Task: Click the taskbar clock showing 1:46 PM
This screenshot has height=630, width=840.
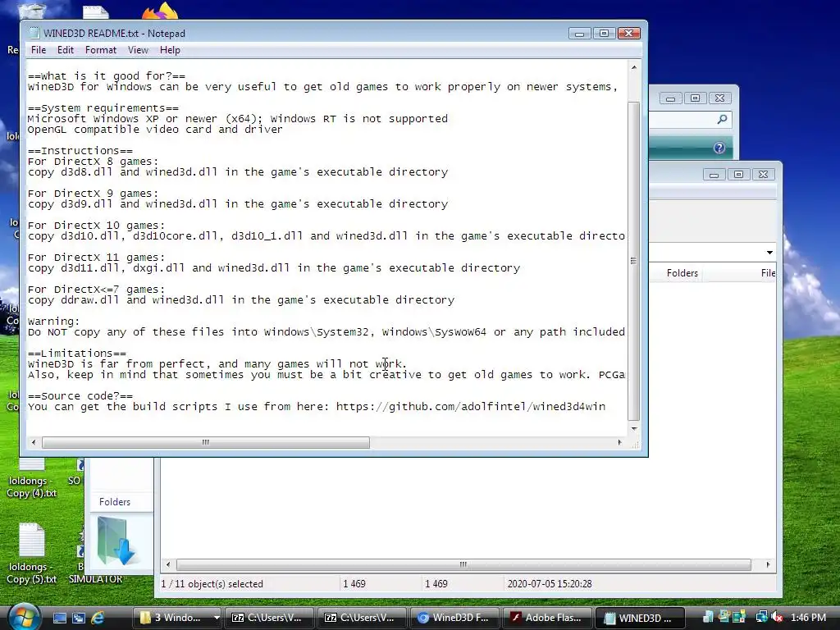Action: (808, 618)
